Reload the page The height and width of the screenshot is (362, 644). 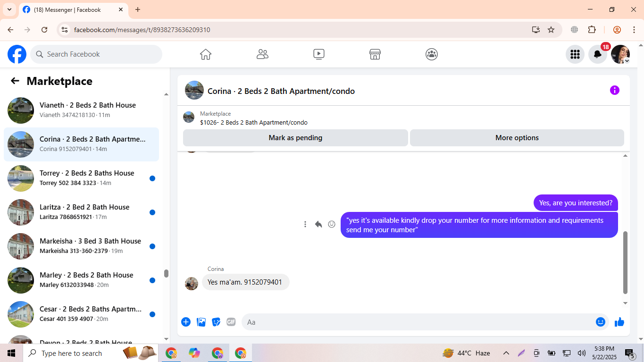tap(44, 30)
